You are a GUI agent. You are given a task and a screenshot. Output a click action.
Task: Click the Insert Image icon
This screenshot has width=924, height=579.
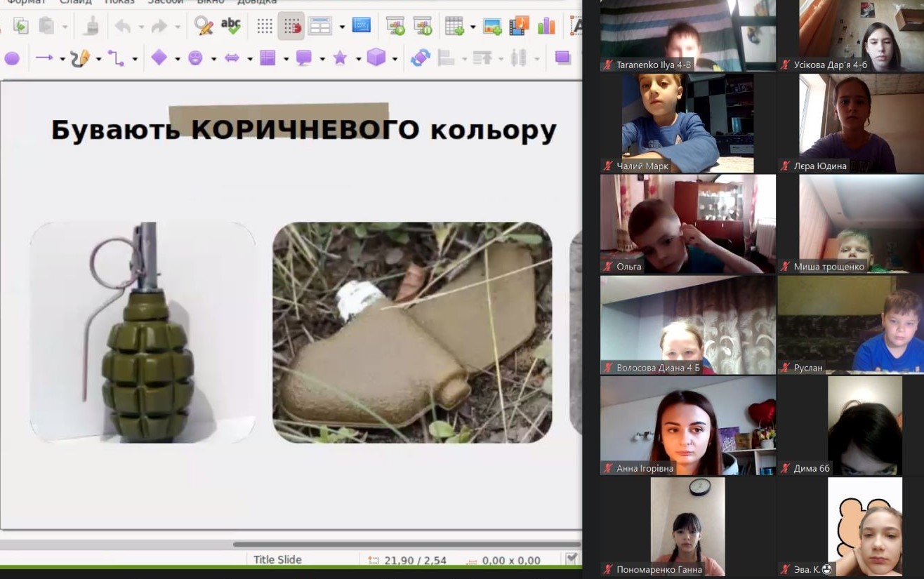click(492, 27)
